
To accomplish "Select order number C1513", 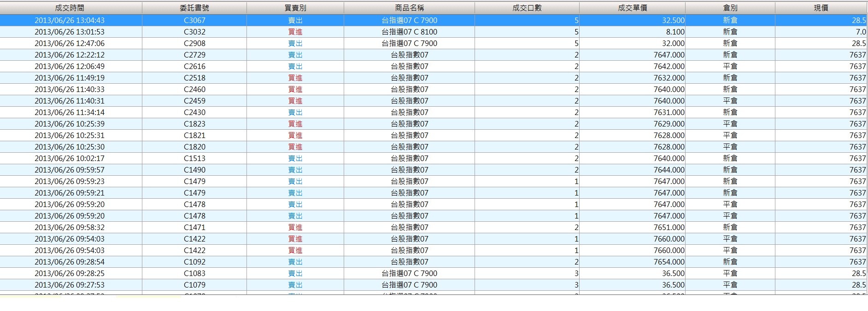I will click(194, 158).
